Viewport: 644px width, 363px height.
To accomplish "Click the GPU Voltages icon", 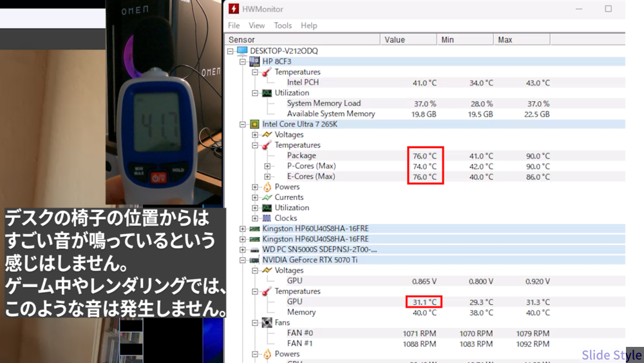I will pos(267,271).
